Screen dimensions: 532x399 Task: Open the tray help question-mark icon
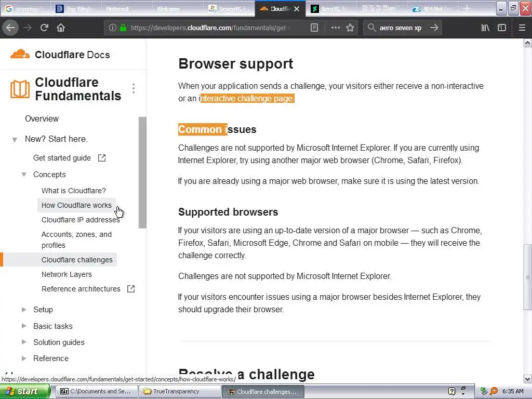tap(451, 391)
